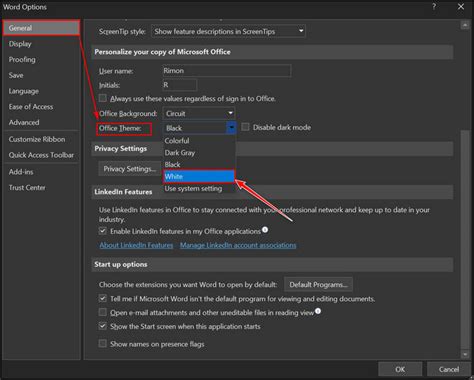This screenshot has width=474, height=380.
Task: Open the Add-ins category
Action: point(21,172)
